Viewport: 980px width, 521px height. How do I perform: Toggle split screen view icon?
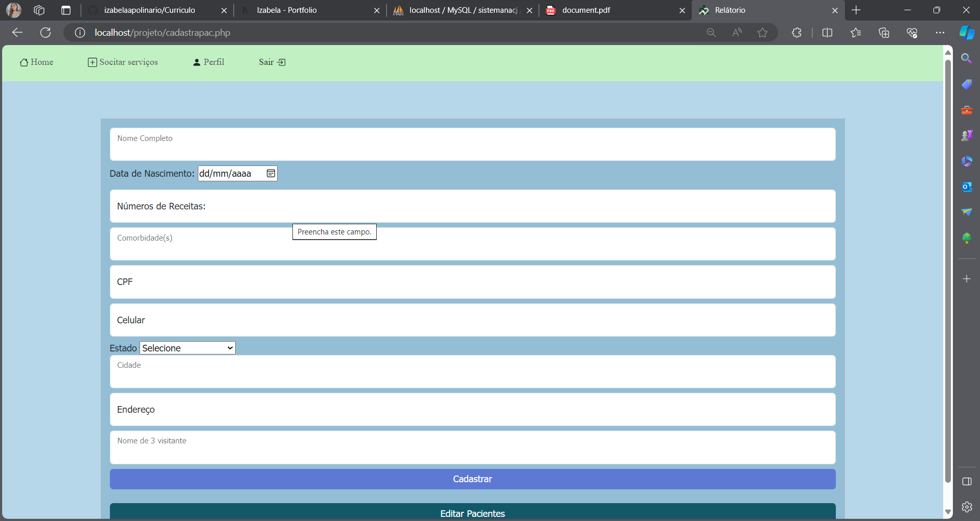[827, 33]
